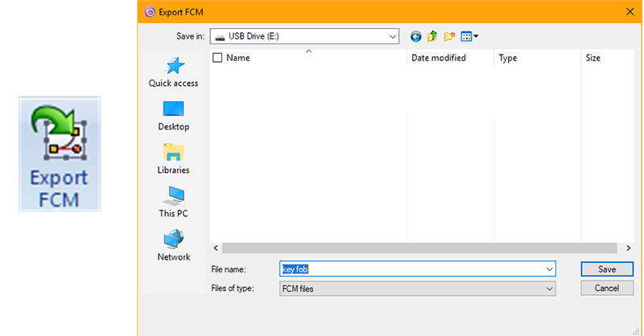Expand the Save in drive dropdown
Viewport: 644px width, 336px height.
pos(392,36)
